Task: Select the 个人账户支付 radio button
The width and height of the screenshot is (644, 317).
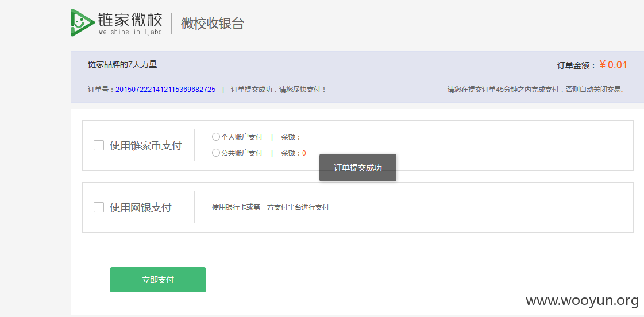Action: [x=216, y=137]
